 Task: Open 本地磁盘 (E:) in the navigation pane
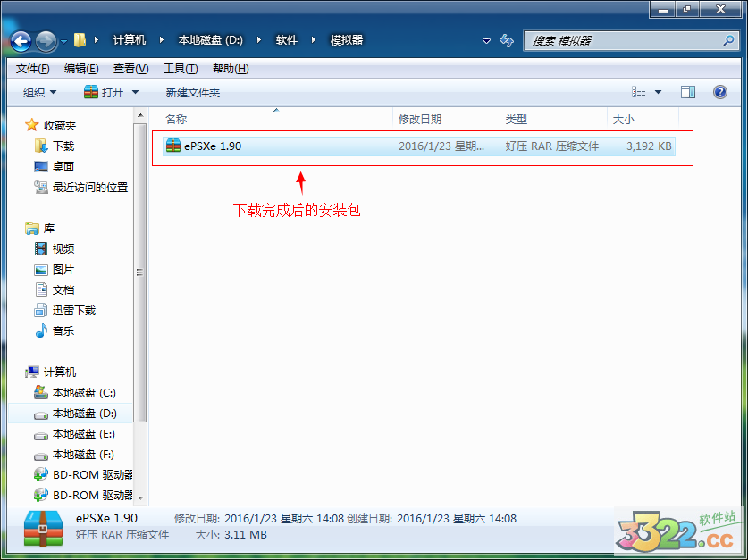(x=74, y=434)
